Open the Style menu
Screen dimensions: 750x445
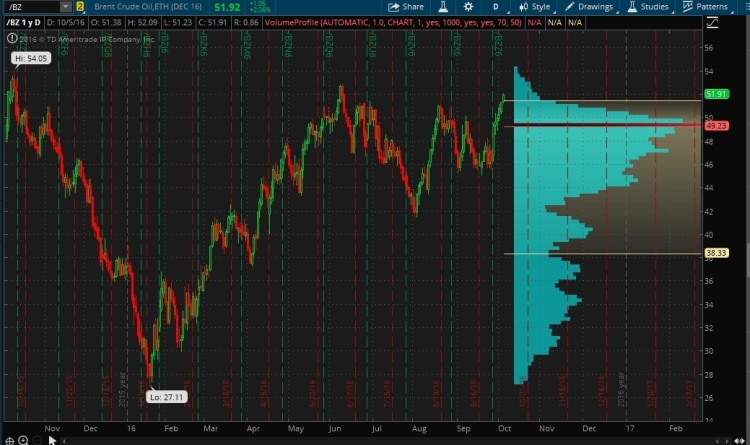pyautogui.click(x=534, y=6)
